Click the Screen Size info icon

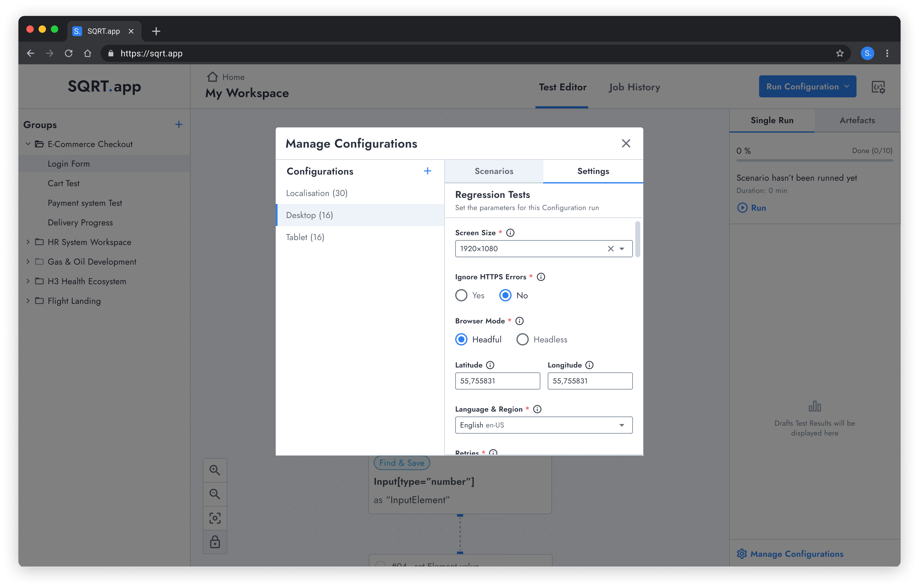pos(510,233)
